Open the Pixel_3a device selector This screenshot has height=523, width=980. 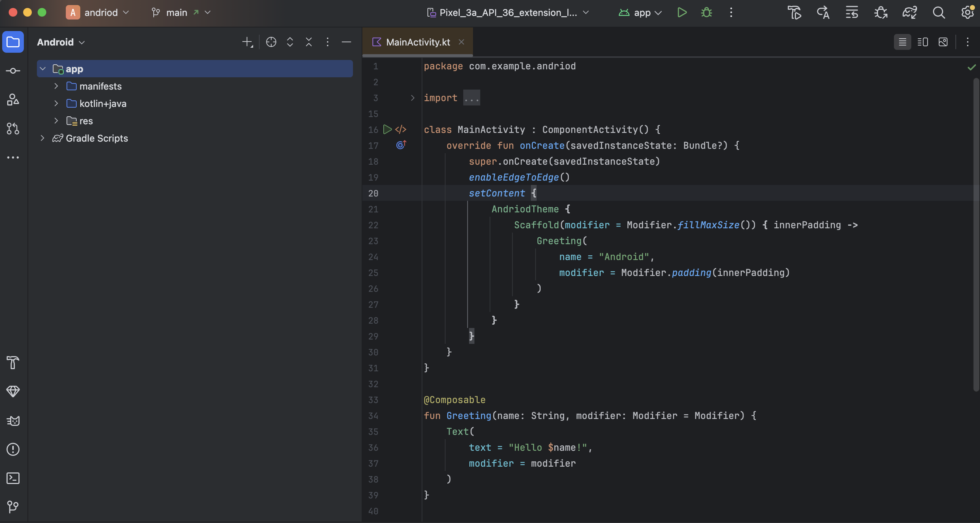(x=508, y=13)
